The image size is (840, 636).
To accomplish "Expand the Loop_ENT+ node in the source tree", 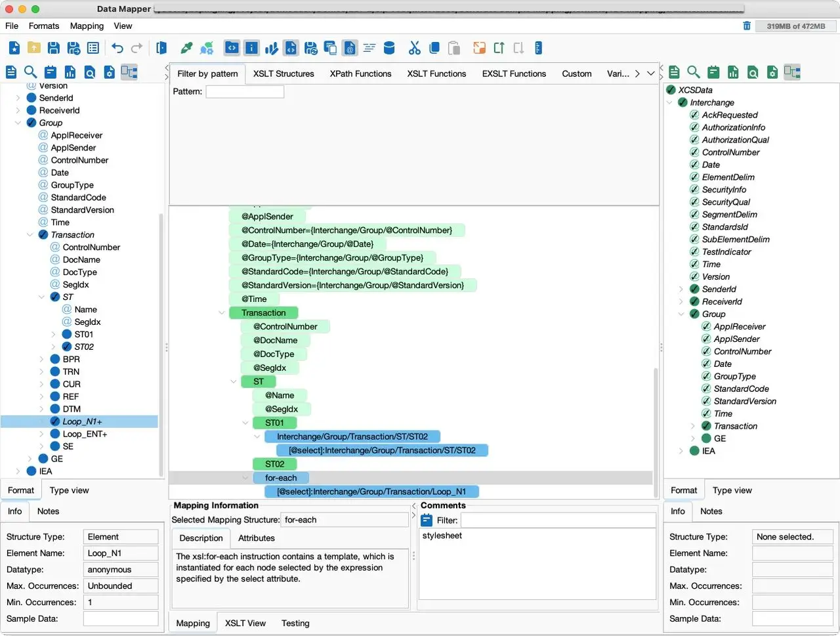I will (41, 435).
